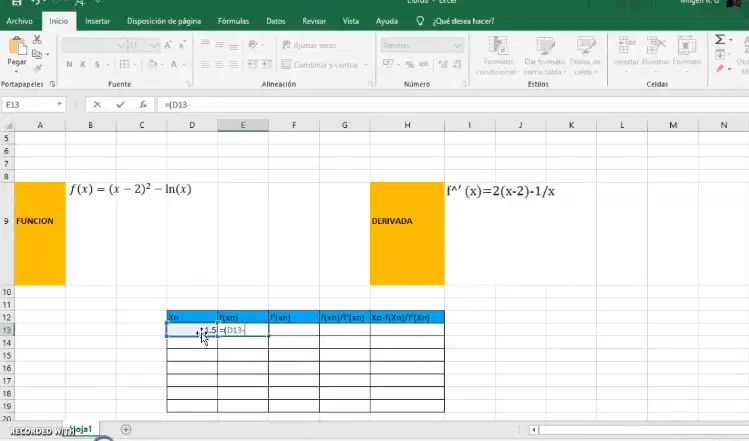Toggle Ajustar texto wrap text

click(x=309, y=45)
